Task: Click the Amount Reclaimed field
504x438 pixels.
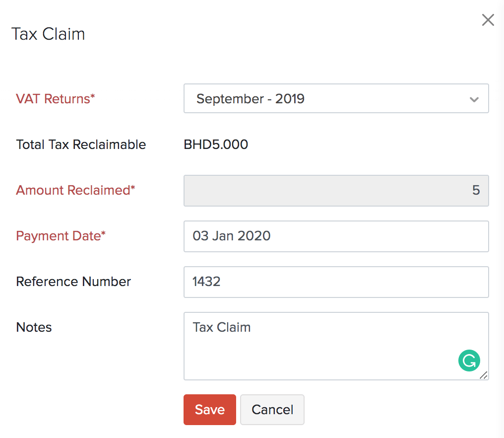Action: pyautogui.click(x=336, y=191)
